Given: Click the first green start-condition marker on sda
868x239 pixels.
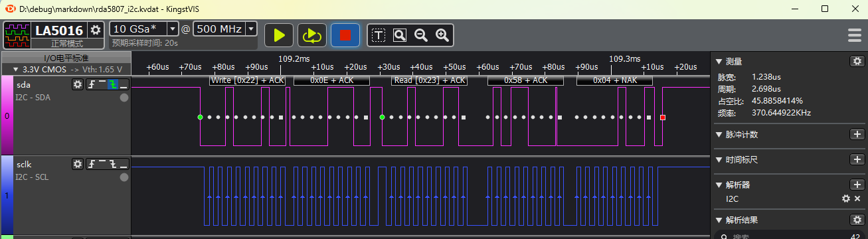Looking at the screenshot, I should 200,118.
